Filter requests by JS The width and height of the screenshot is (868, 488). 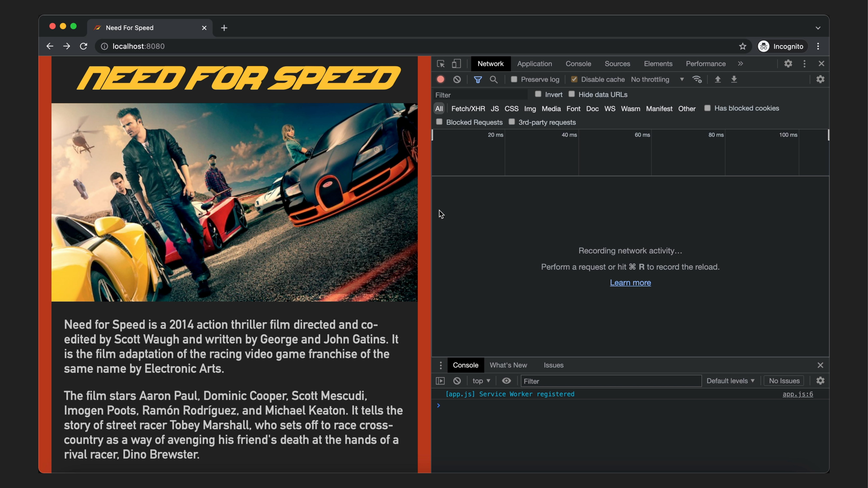495,108
